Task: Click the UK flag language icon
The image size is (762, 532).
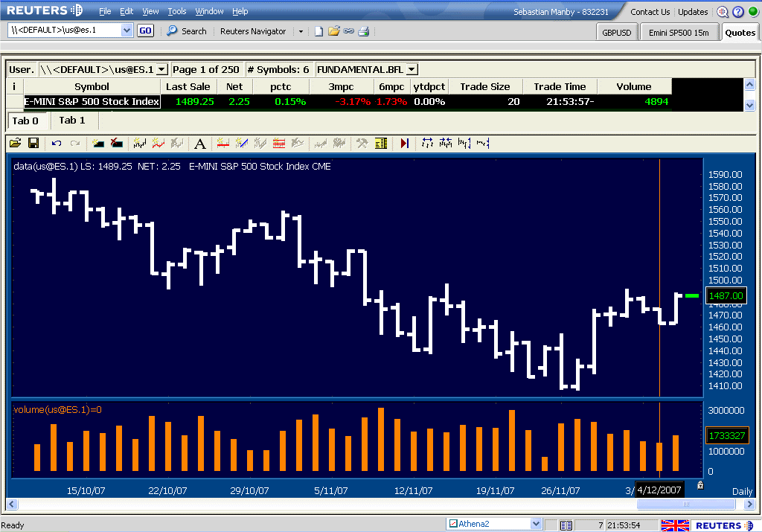Action: click(x=675, y=525)
